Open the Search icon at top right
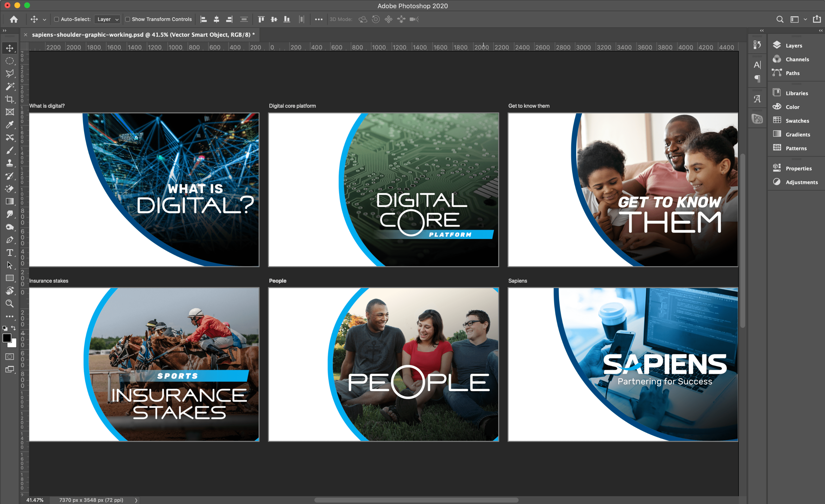 pos(780,20)
